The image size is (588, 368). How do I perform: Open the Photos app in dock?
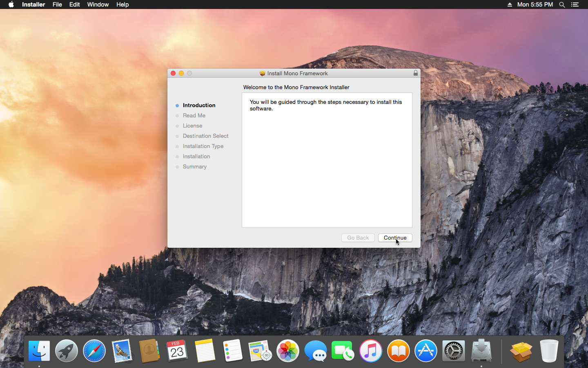(x=288, y=351)
